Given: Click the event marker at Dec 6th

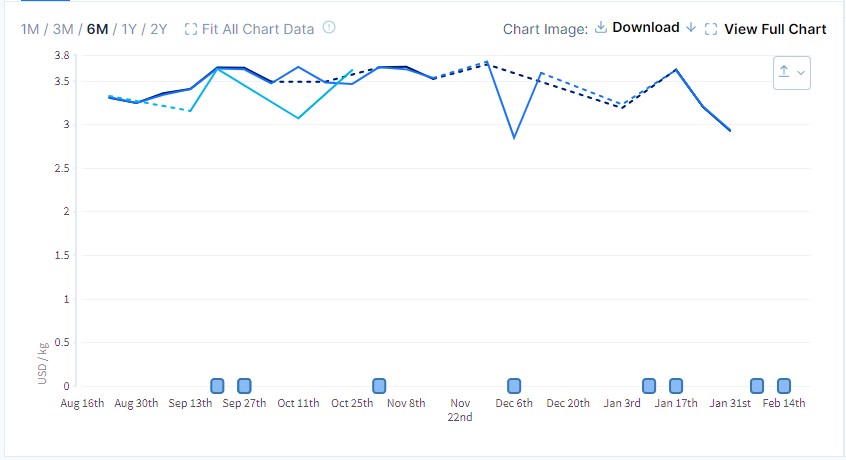Looking at the screenshot, I should pos(514,386).
